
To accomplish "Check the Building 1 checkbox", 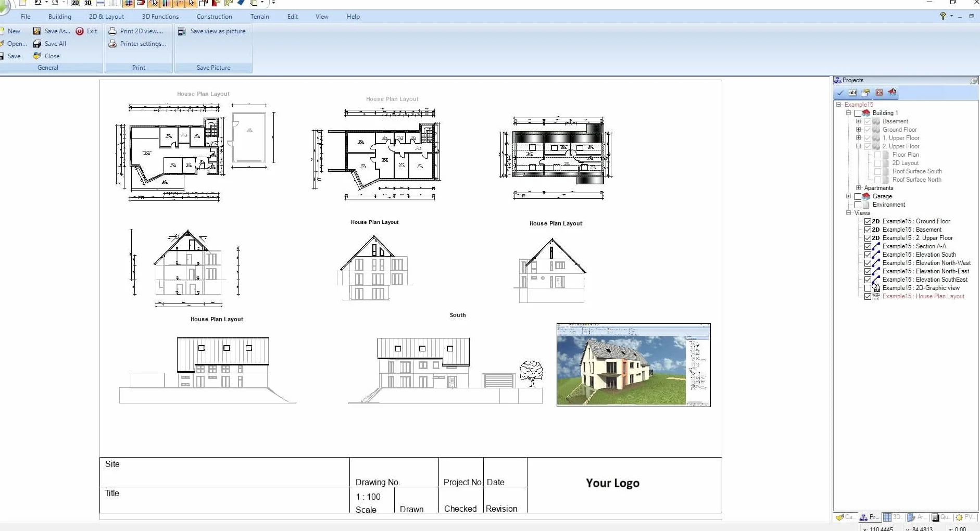I will point(858,113).
